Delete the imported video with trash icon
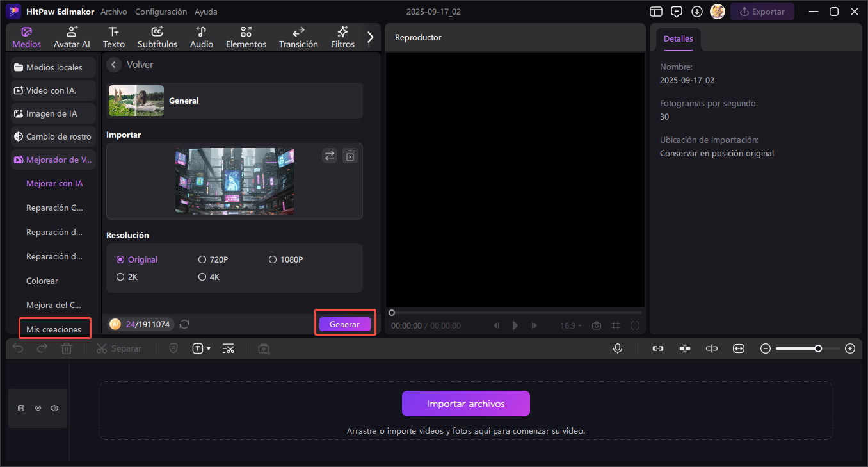Screen dimensions: 868x467 click(x=350, y=156)
